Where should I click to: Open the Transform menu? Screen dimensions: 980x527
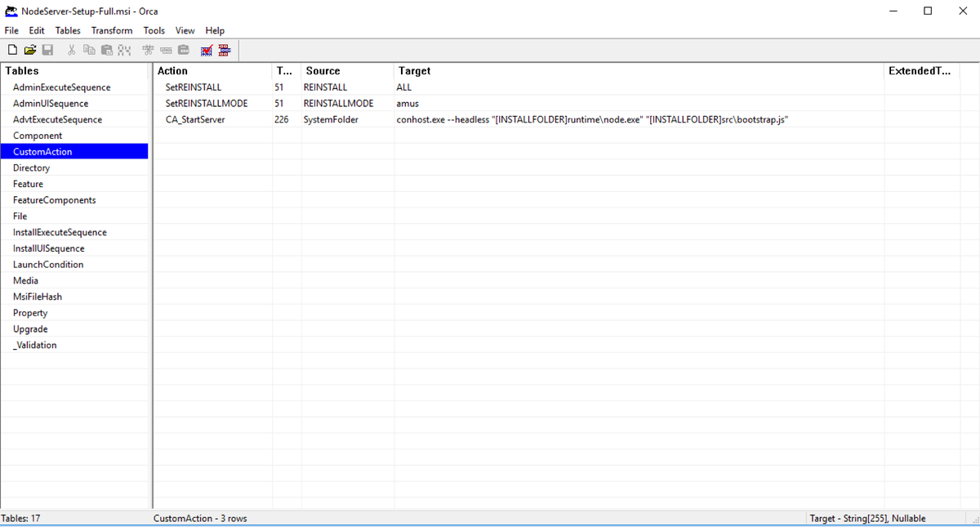point(111,30)
